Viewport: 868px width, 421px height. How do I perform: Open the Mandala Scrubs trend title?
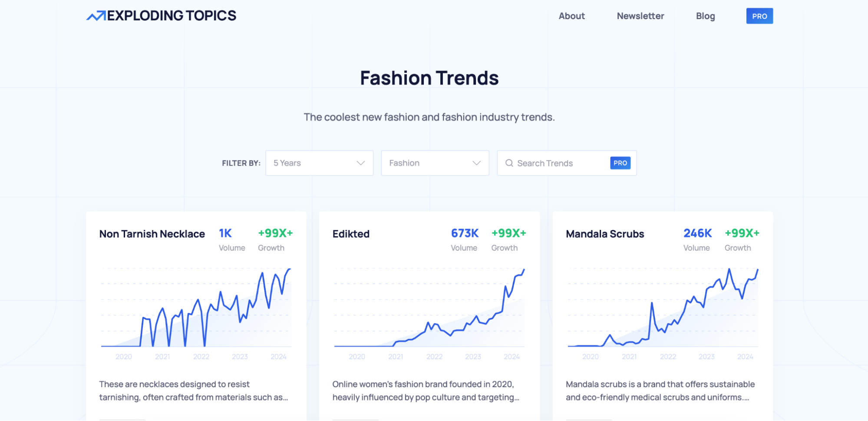coord(605,234)
